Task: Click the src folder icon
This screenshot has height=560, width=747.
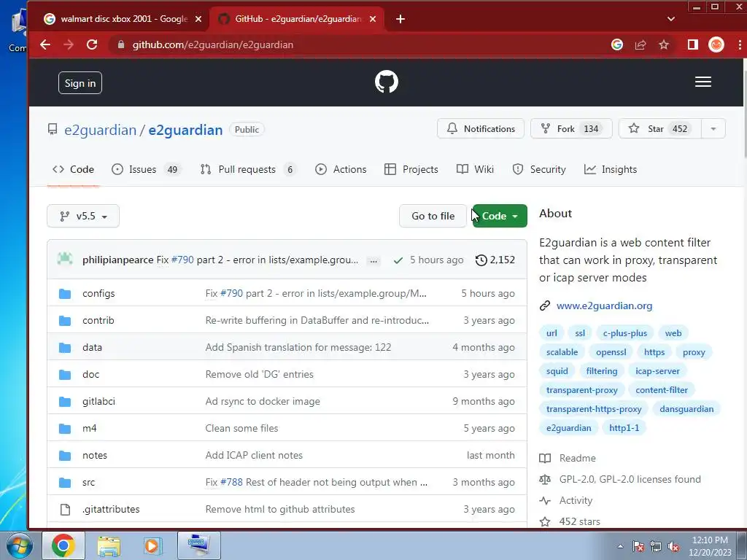Action: [65, 483]
